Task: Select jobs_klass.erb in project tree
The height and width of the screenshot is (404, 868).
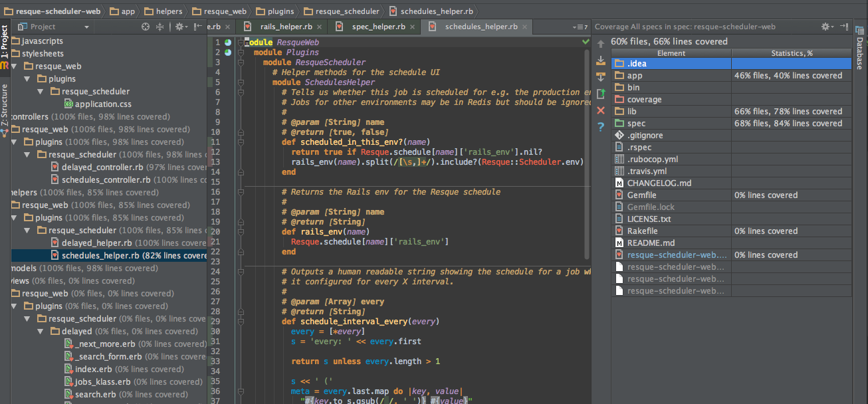Action: (133, 382)
